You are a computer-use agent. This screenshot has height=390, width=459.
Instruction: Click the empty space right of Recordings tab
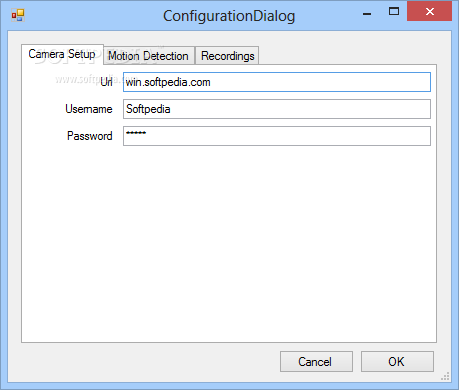click(347, 55)
